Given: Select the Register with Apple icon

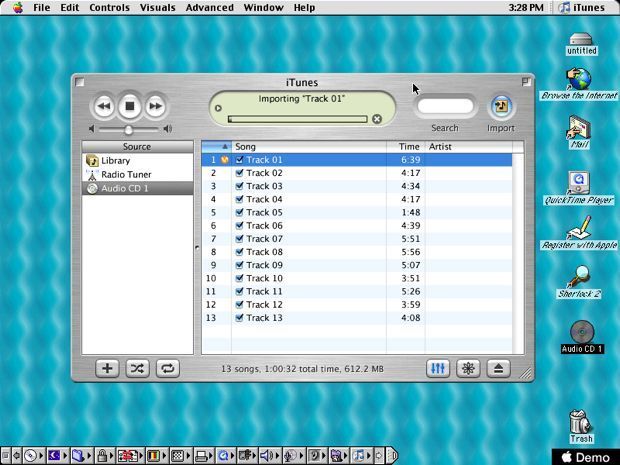Looking at the screenshot, I should pyautogui.click(x=579, y=232).
